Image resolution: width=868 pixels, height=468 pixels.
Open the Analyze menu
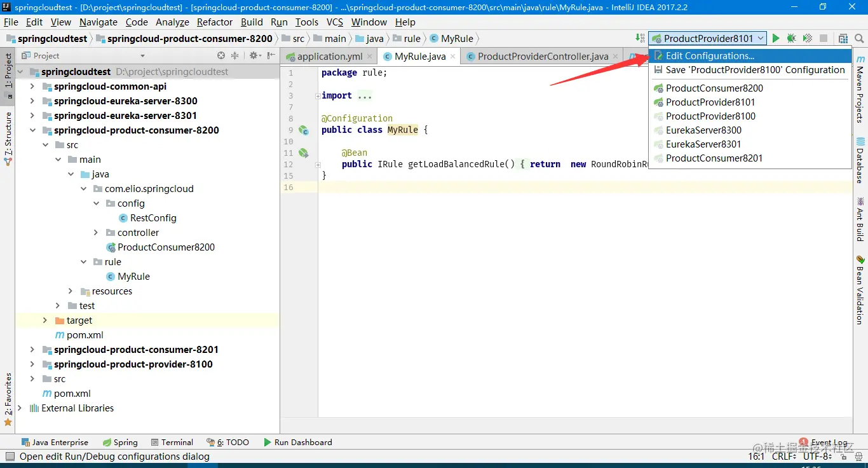172,22
